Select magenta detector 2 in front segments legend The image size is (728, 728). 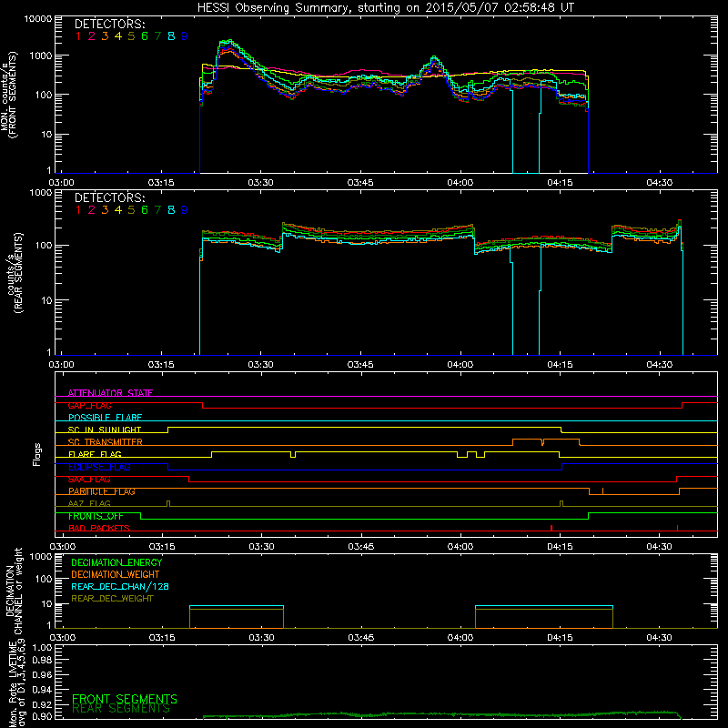pos(92,36)
